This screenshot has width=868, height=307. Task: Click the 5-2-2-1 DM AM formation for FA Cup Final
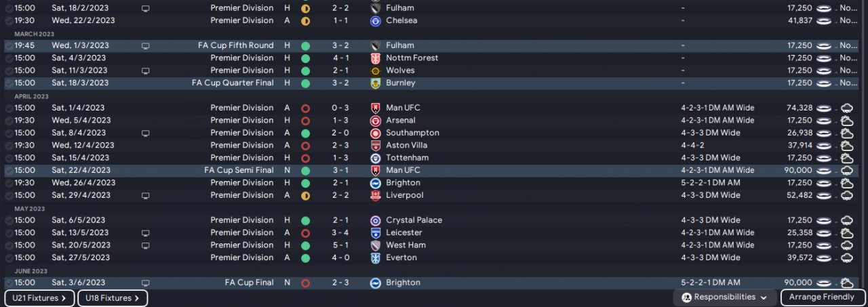(x=711, y=283)
